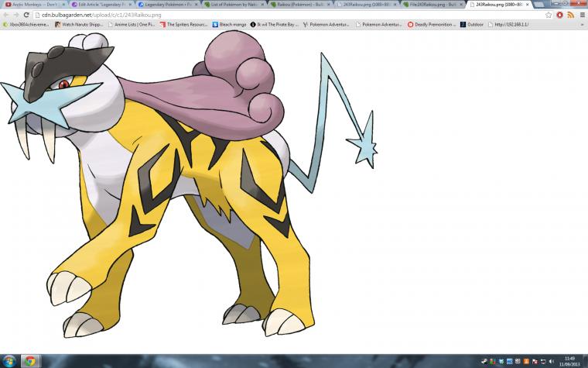
Task: Switch to the Arctic Monkeys YouTube tab
Action: point(34,5)
